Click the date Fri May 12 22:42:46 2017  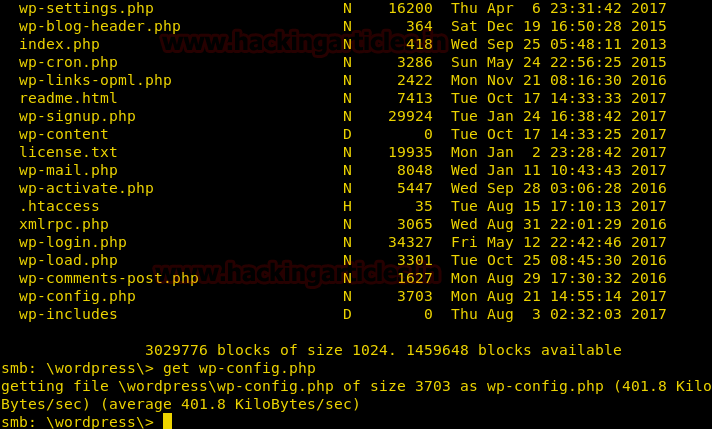559,242
